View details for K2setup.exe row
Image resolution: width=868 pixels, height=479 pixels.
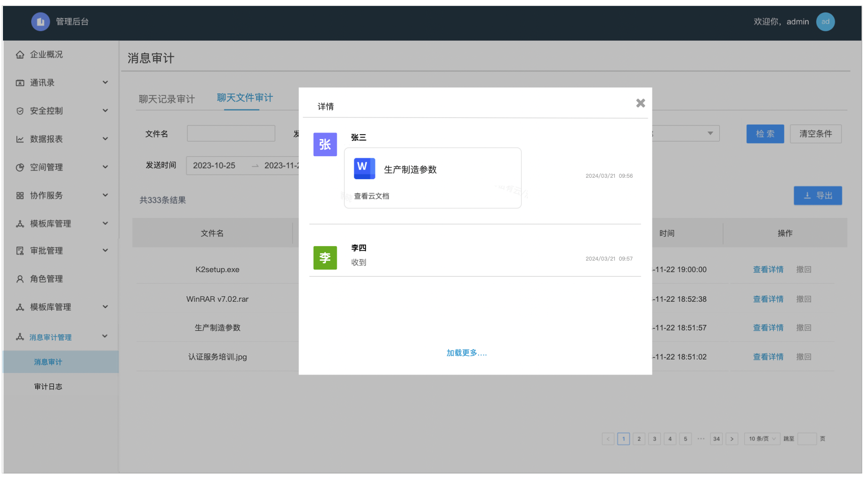[768, 270]
